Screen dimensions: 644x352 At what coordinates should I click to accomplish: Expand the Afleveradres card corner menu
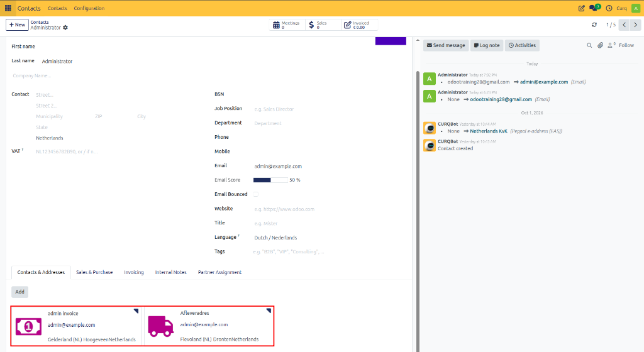(269, 311)
